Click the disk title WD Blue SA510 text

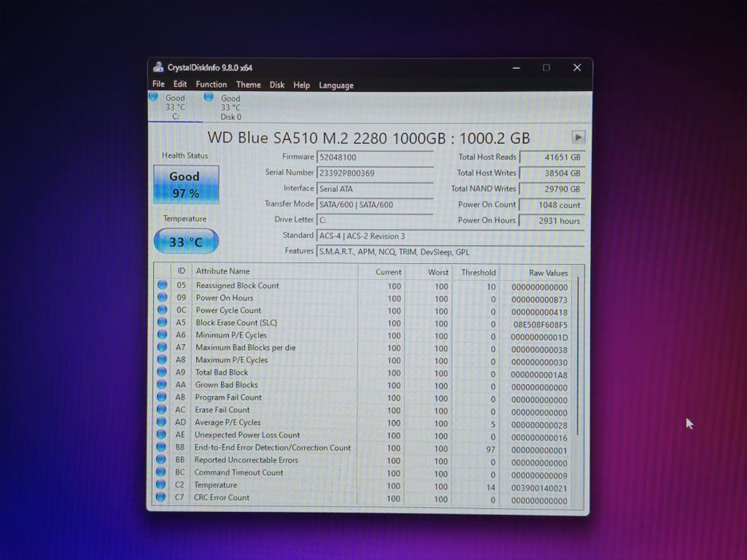point(369,138)
